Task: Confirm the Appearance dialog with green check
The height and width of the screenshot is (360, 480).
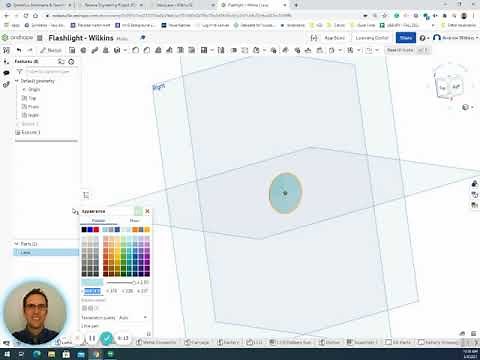Action: tap(138, 211)
